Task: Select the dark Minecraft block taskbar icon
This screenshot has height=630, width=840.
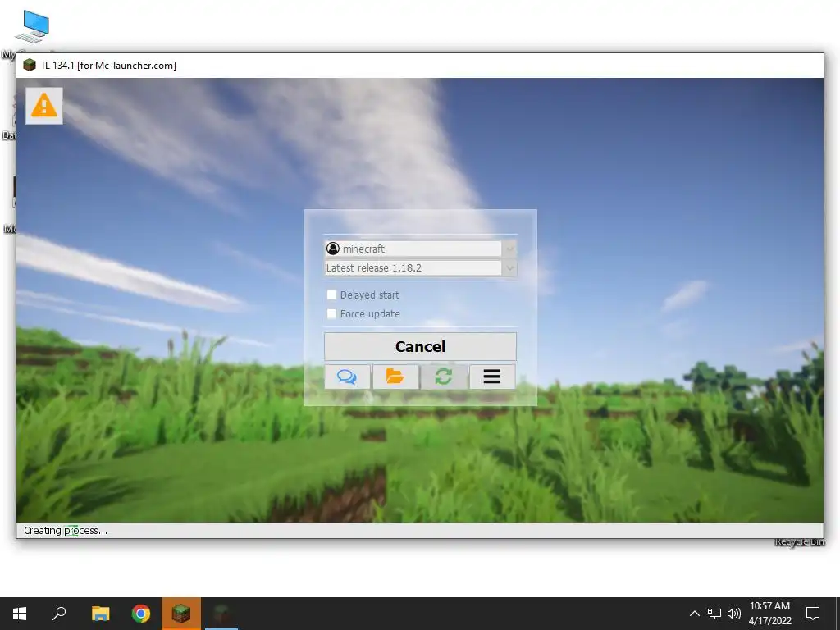Action: coord(221,614)
